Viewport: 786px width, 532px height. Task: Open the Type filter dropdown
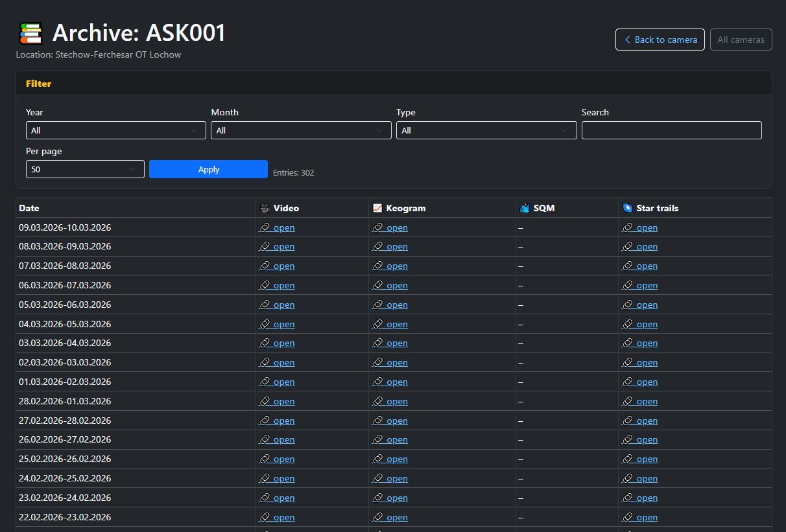(486, 130)
